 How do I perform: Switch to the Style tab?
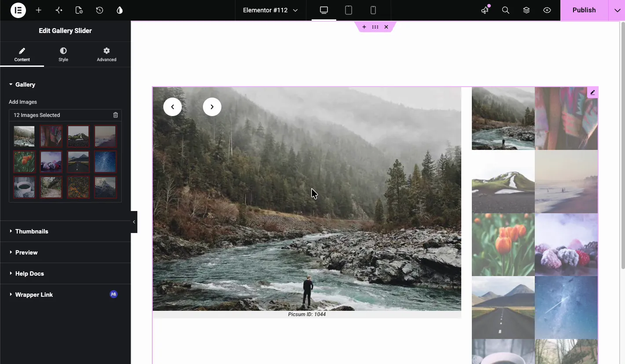[x=63, y=55]
